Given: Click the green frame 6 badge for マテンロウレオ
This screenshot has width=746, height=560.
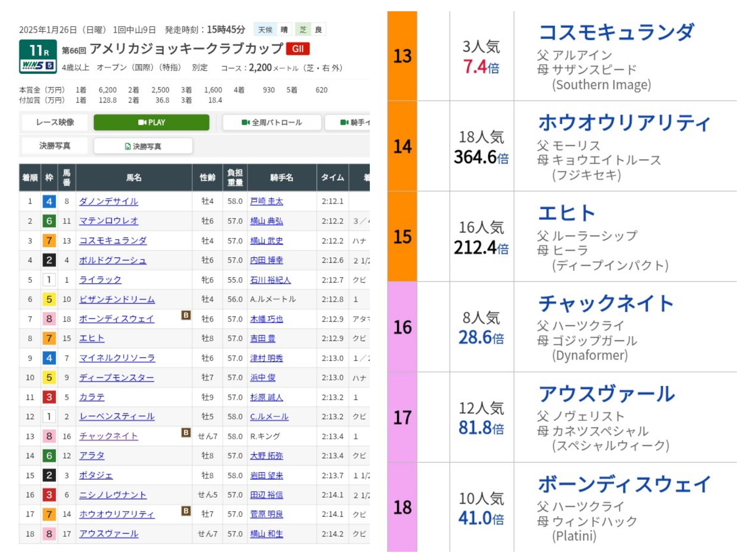Looking at the screenshot, I should tap(49, 221).
